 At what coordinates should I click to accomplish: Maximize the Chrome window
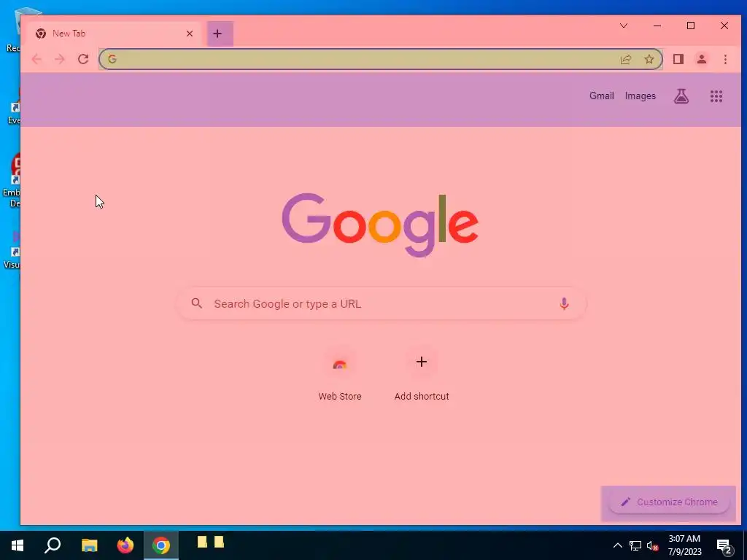tap(691, 26)
